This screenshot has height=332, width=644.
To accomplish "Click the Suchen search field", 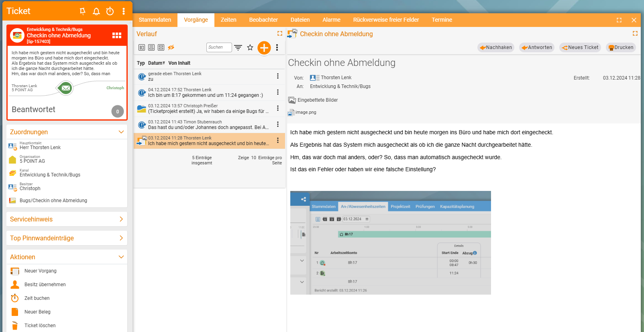I will pos(219,47).
